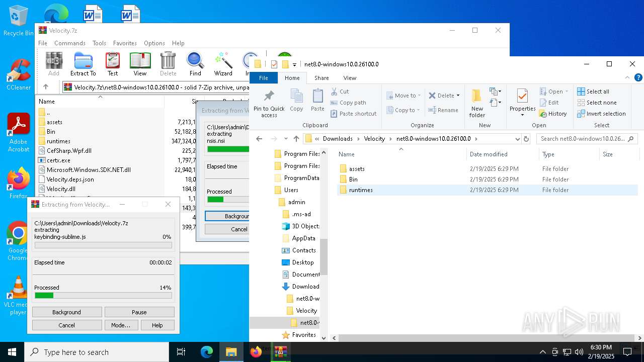644x362 pixels.
Task: Select AppData in the navigation tree
Action: tap(303, 238)
